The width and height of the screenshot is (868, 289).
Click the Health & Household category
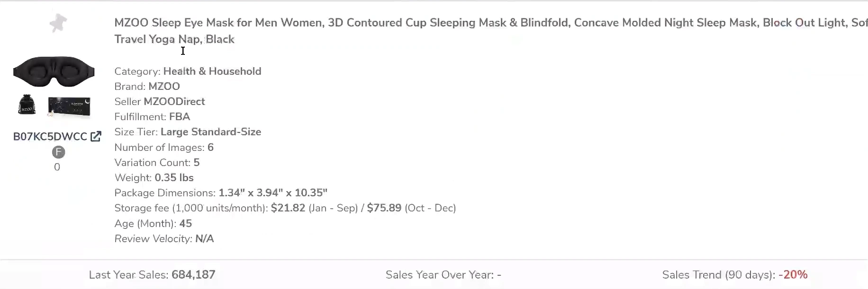[212, 71]
